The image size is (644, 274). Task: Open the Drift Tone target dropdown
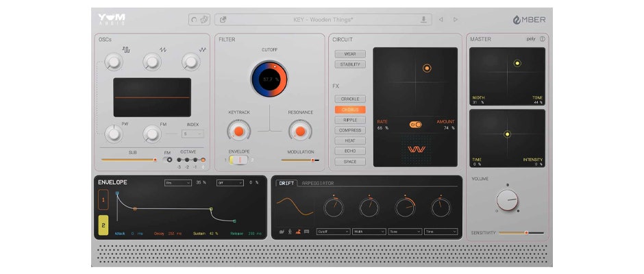point(406,232)
